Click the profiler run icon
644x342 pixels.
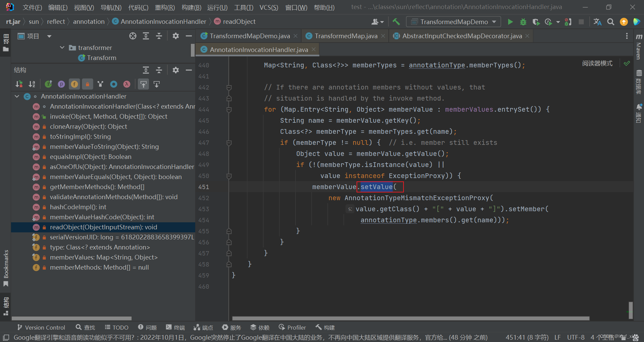pyautogui.click(x=548, y=22)
